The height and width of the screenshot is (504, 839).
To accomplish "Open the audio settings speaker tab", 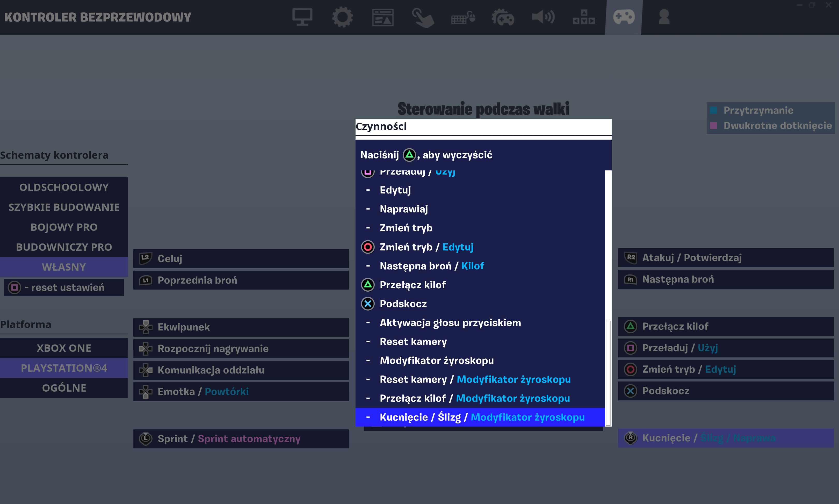I will click(543, 17).
